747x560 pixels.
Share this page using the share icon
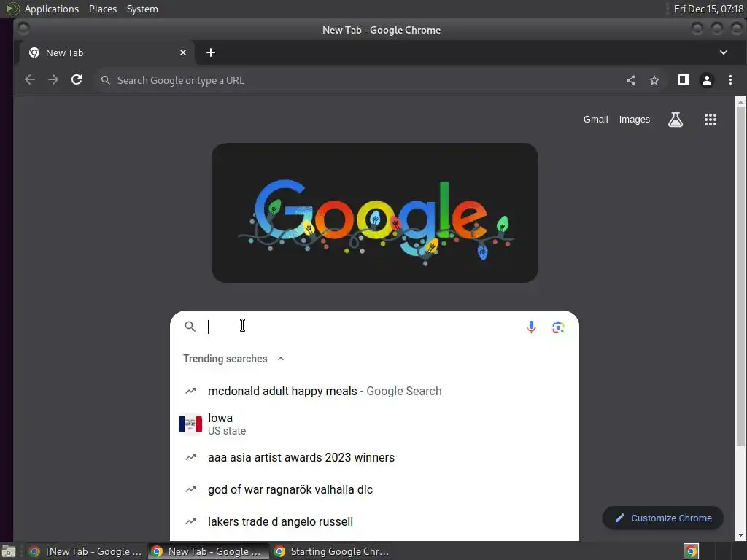point(631,80)
